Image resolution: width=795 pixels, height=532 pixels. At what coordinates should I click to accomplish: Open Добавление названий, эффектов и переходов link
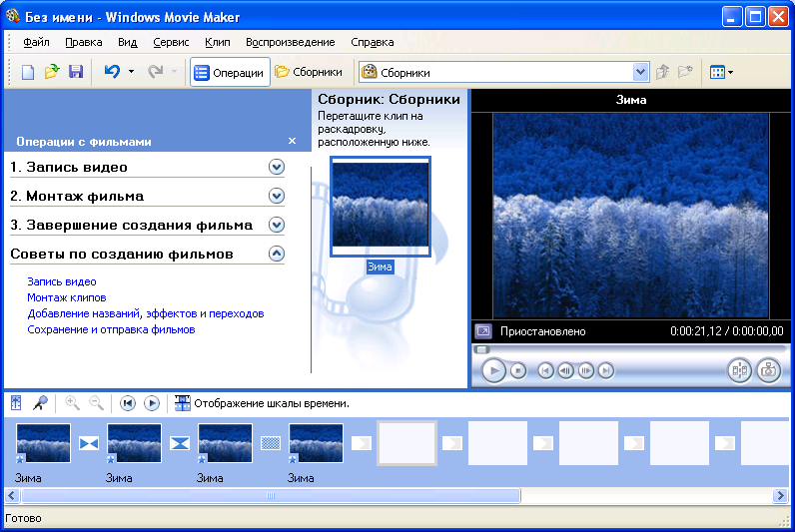point(146,313)
